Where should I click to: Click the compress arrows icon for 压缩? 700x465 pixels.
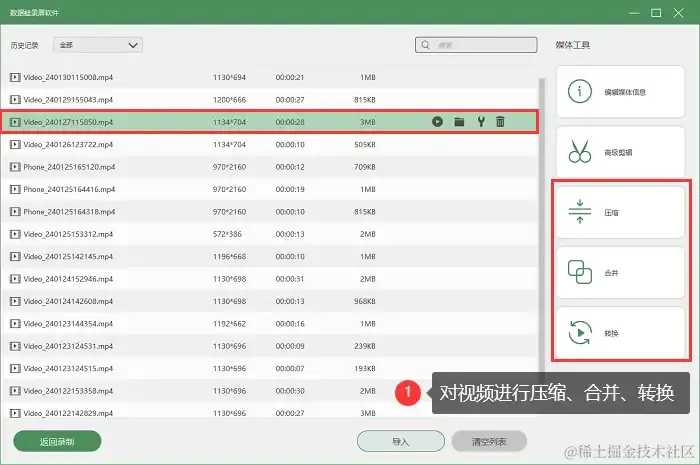pos(580,212)
